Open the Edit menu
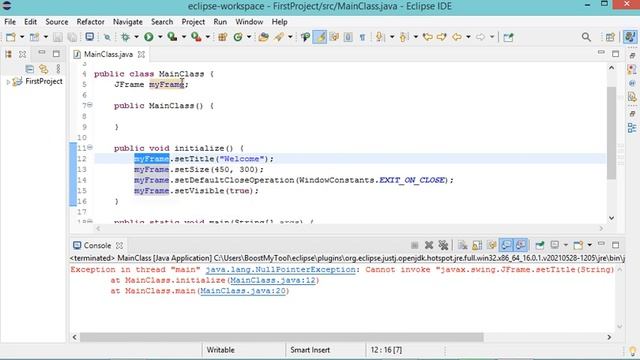 30,22
